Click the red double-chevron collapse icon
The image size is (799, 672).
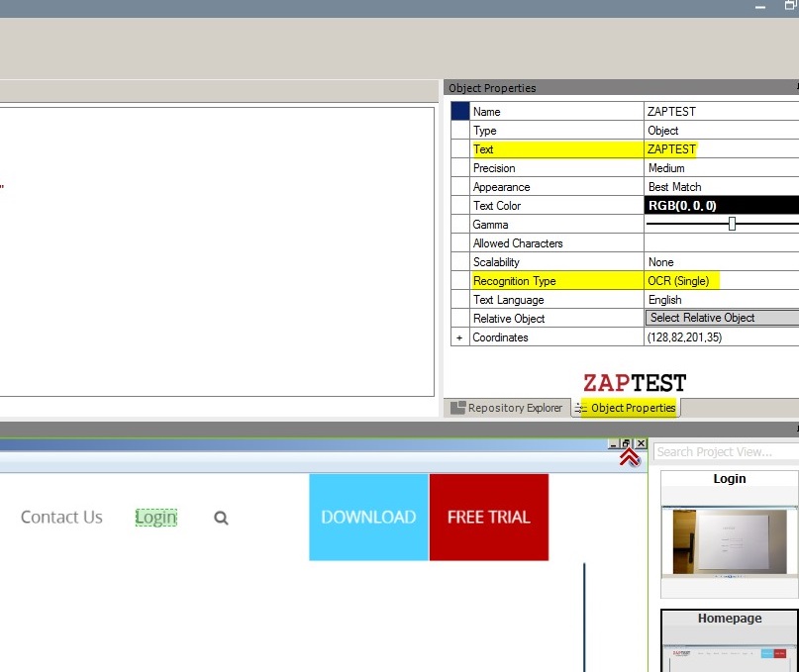[x=628, y=457]
